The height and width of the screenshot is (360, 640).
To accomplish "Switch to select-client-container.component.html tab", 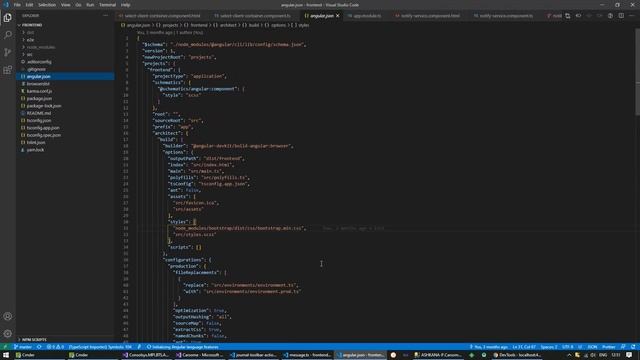I will click(162, 16).
